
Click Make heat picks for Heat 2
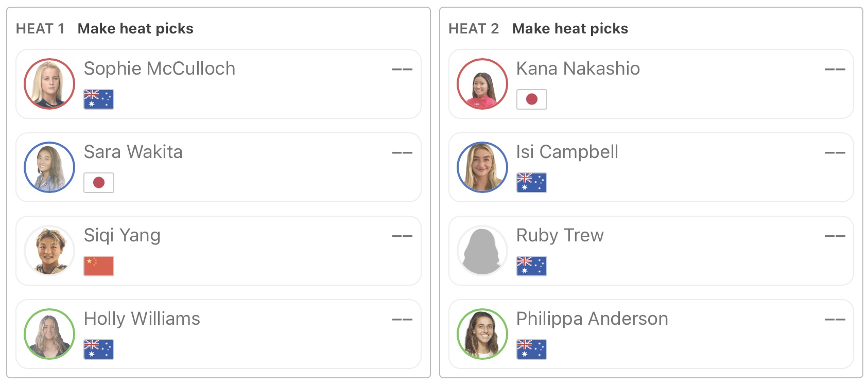click(570, 29)
